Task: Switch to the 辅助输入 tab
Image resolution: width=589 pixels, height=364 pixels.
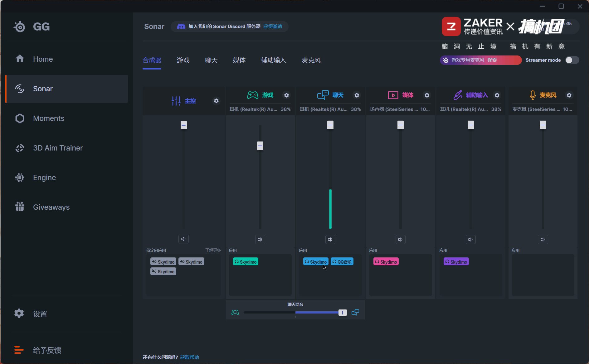Action: pyautogui.click(x=274, y=60)
